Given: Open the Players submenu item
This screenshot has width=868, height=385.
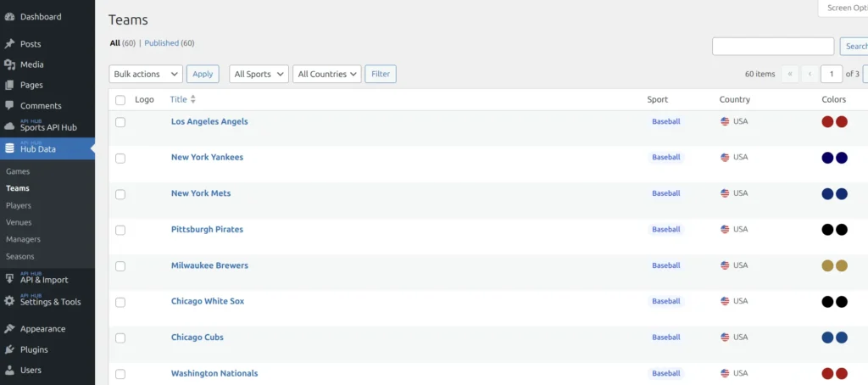Looking at the screenshot, I should click(19, 205).
